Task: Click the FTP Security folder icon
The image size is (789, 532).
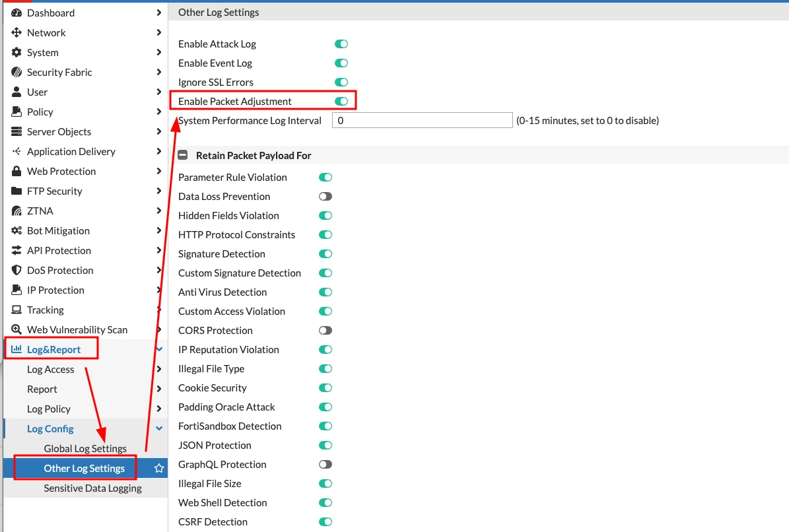Action: (x=17, y=191)
